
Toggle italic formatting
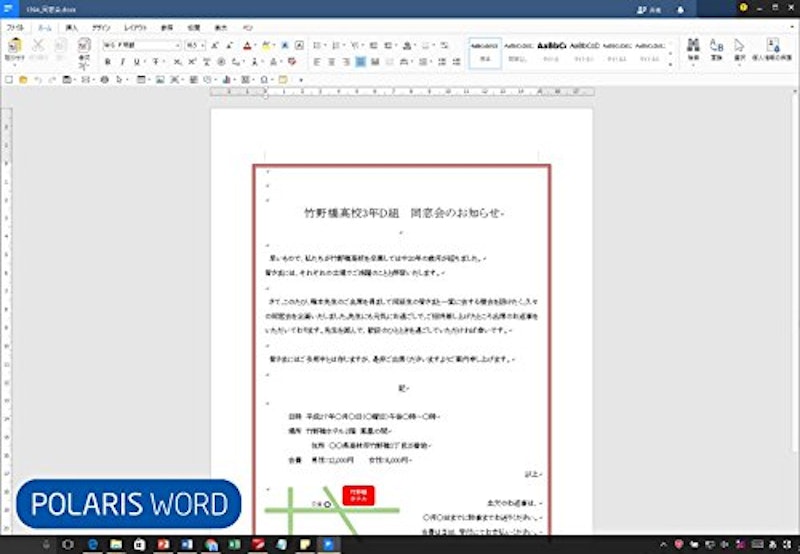[x=122, y=62]
